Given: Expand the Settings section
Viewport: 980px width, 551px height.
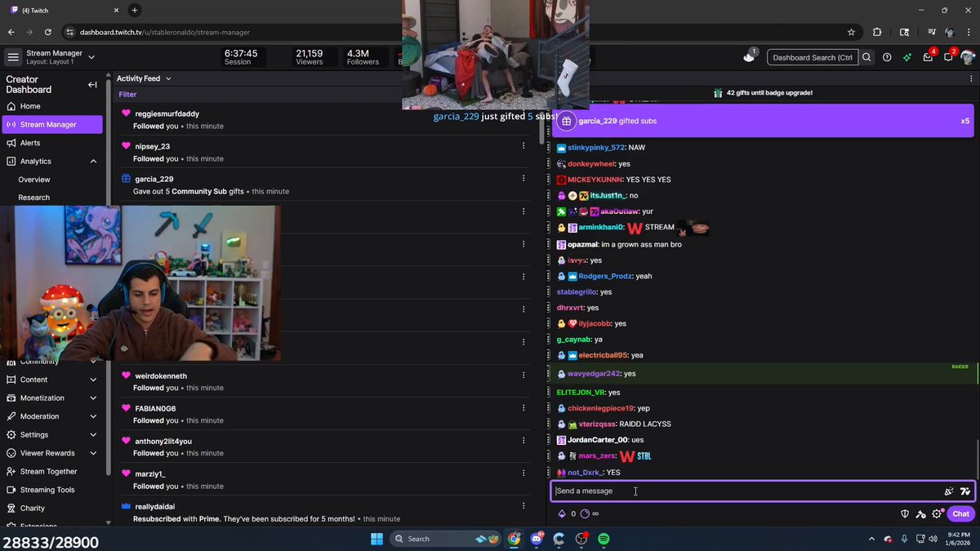Looking at the screenshot, I should point(93,435).
